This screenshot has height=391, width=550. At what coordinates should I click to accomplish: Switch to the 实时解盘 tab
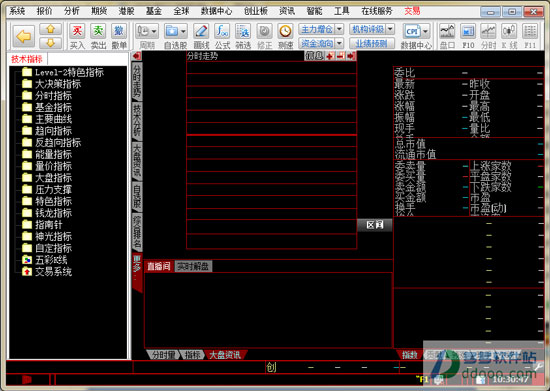(193, 267)
